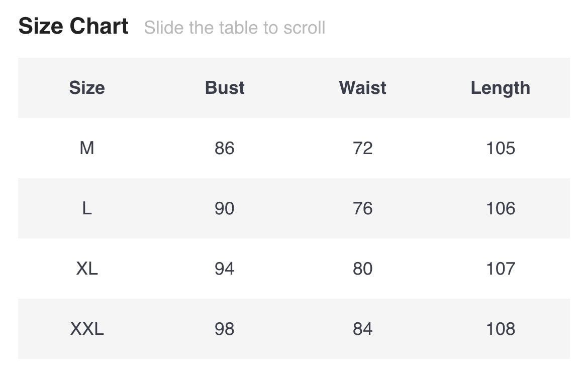This screenshot has height=377, width=588.
Task: Select the Bust column header
Action: point(225,88)
